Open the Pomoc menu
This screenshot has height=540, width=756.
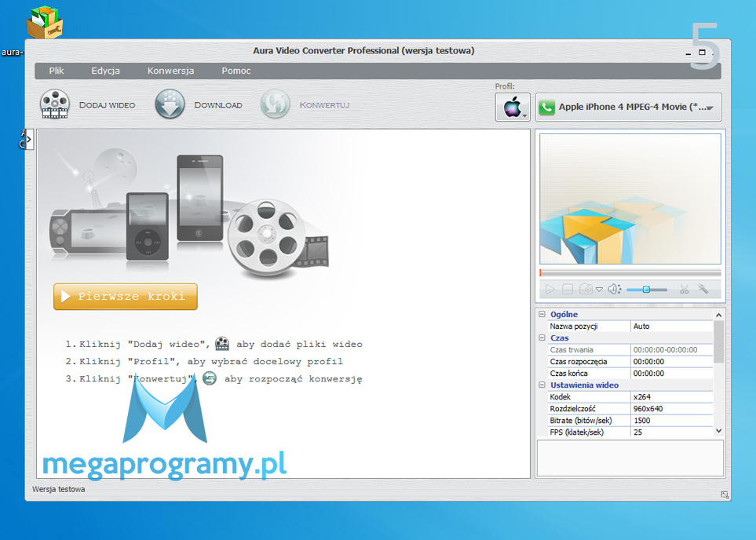coord(236,71)
